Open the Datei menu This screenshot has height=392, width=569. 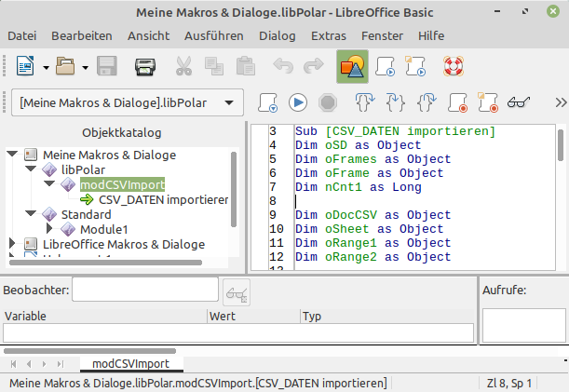point(22,36)
